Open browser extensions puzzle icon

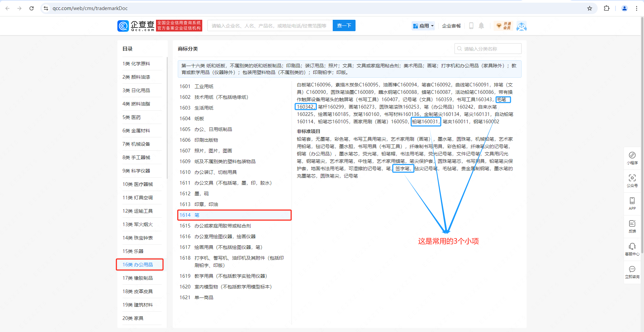coord(606,8)
